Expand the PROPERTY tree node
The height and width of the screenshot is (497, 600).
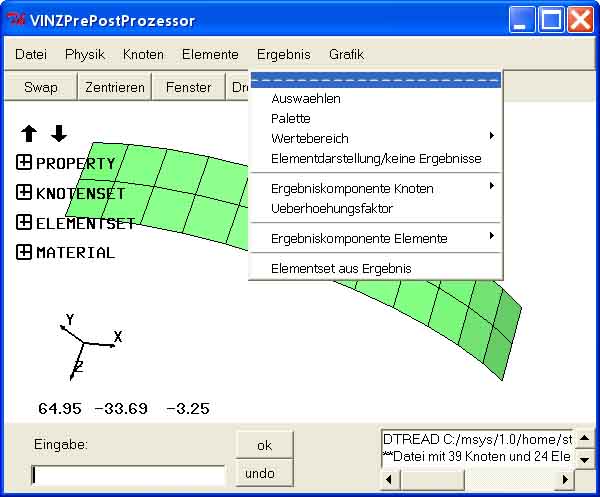(x=24, y=163)
